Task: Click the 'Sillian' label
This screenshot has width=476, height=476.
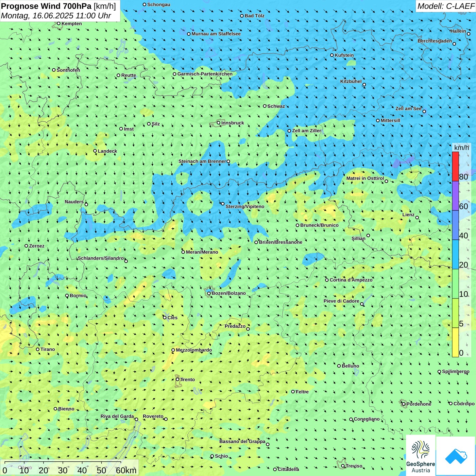Action: click(x=358, y=238)
